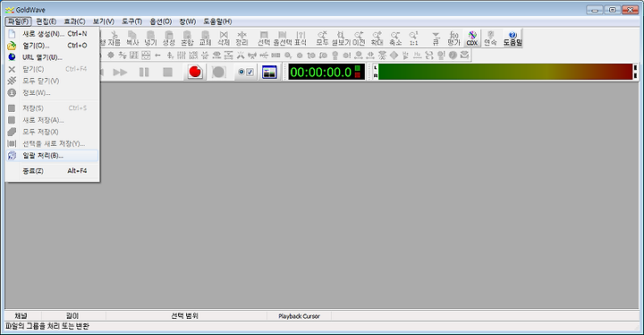644x335 pixels.
Task: Click the greyed 새로 저장(A)... entry
Action: click(x=53, y=120)
